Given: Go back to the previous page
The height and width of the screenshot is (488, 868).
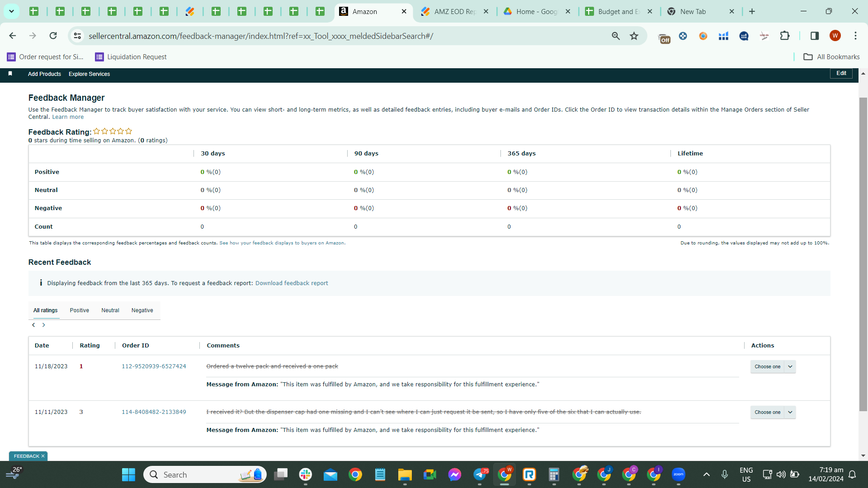Looking at the screenshot, I should pyautogui.click(x=13, y=36).
